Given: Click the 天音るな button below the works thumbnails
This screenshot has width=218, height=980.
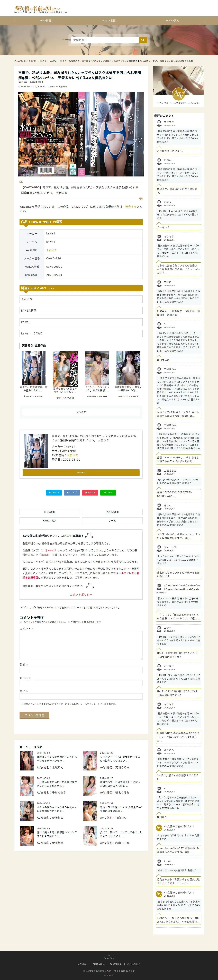Looking at the screenshot, I should point(81,412).
